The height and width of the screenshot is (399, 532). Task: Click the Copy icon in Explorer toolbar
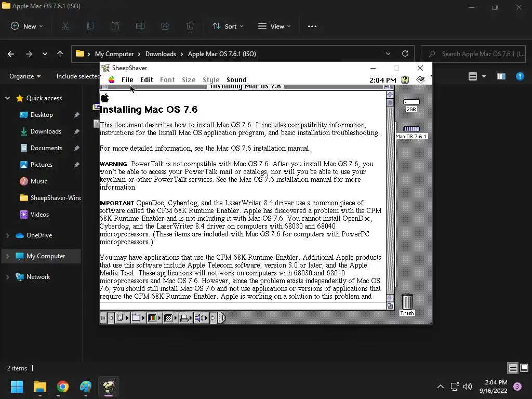tap(90, 26)
